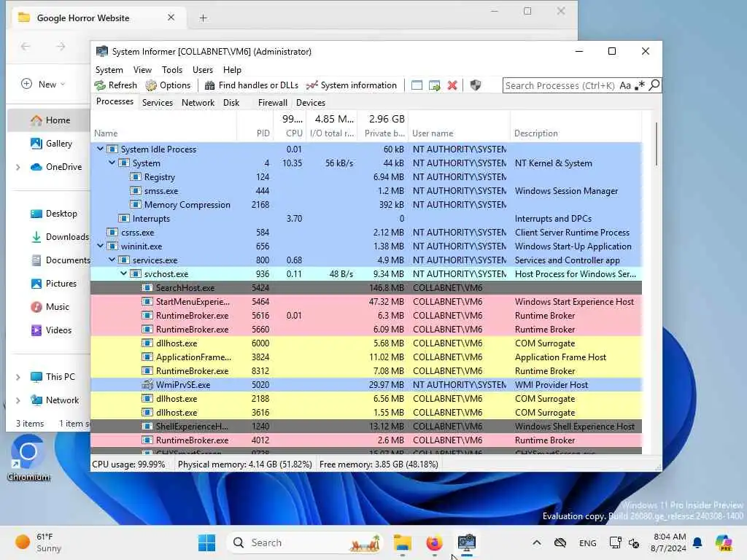This screenshot has width=747, height=560.
Task: Switch to the Devices tab
Action: pyautogui.click(x=311, y=102)
